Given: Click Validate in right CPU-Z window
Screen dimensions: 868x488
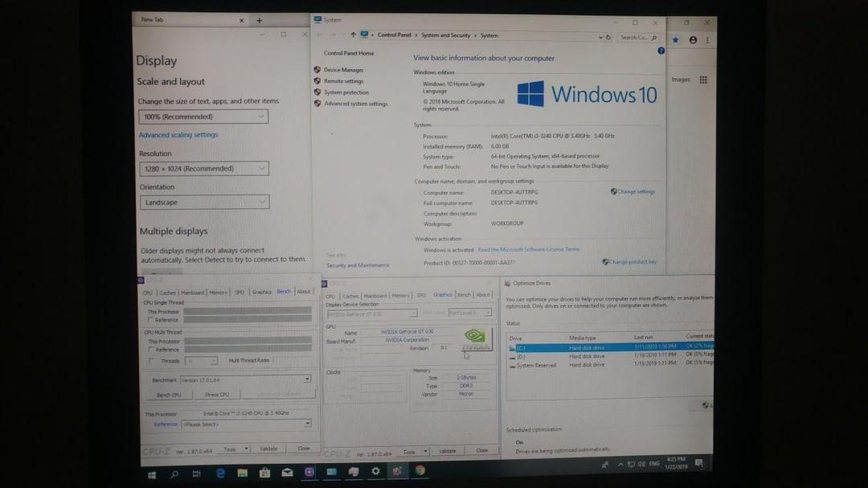Looking at the screenshot, I should pos(448,452).
